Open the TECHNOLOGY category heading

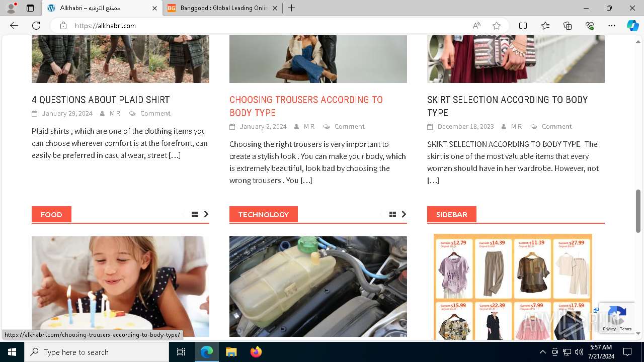point(263,214)
